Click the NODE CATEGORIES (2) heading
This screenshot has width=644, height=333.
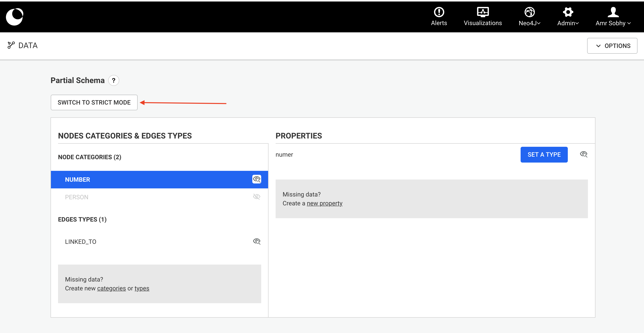pyautogui.click(x=89, y=157)
